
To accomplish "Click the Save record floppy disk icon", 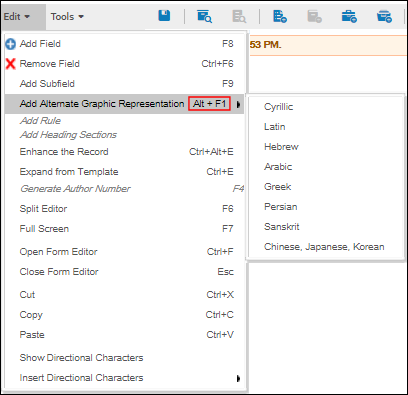I will [x=164, y=16].
